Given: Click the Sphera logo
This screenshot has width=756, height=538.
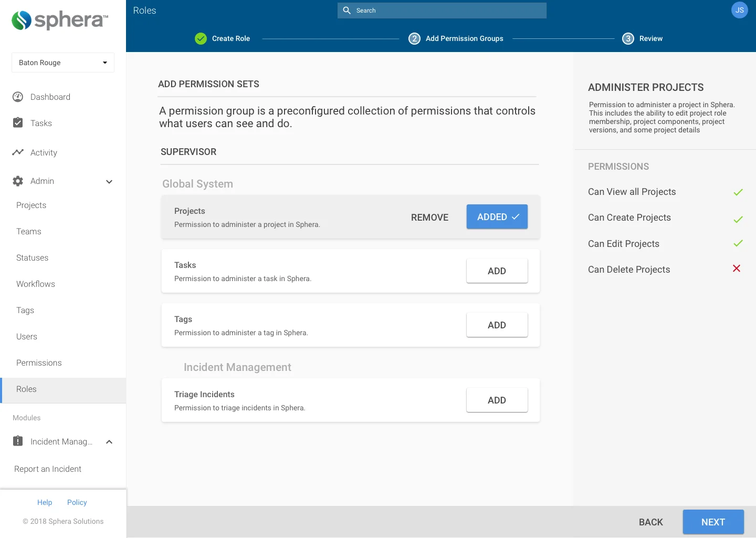Looking at the screenshot, I should (x=60, y=20).
